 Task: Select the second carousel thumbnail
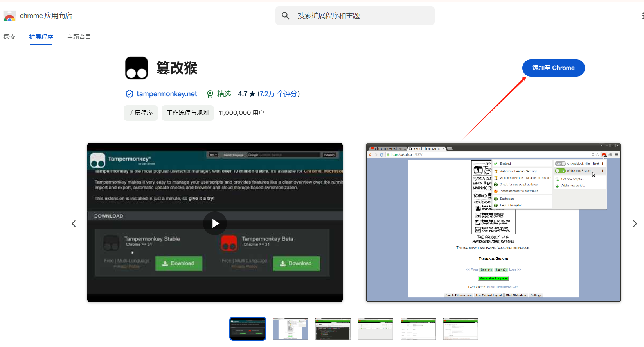[x=290, y=329]
